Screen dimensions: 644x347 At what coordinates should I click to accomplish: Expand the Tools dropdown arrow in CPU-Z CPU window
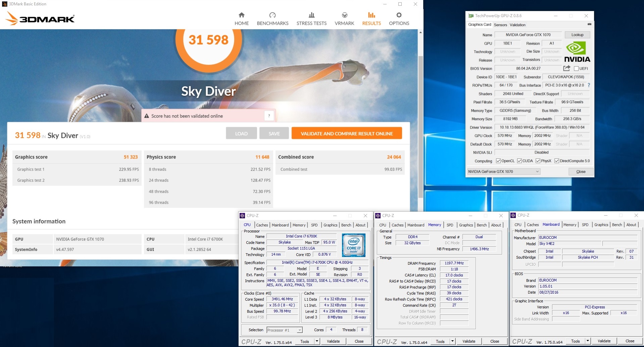pos(316,341)
